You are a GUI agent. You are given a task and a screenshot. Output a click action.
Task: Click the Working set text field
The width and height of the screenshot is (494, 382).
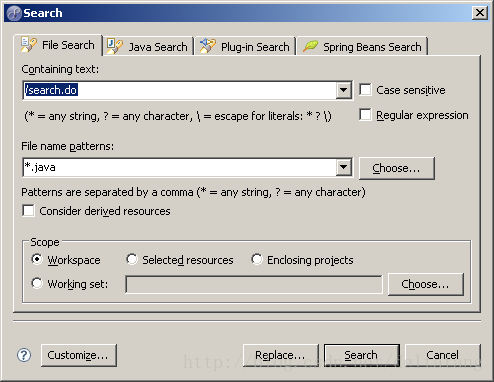(254, 284)
